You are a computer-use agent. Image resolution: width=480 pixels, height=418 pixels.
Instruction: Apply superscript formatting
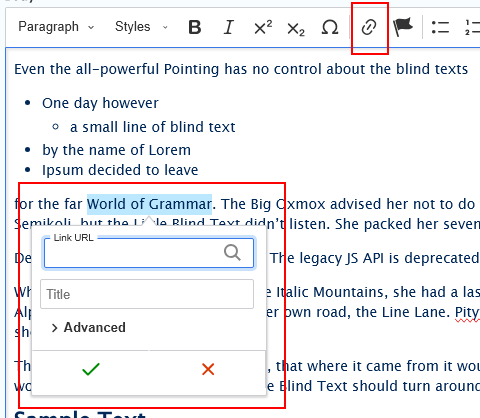tap(263, 27)
